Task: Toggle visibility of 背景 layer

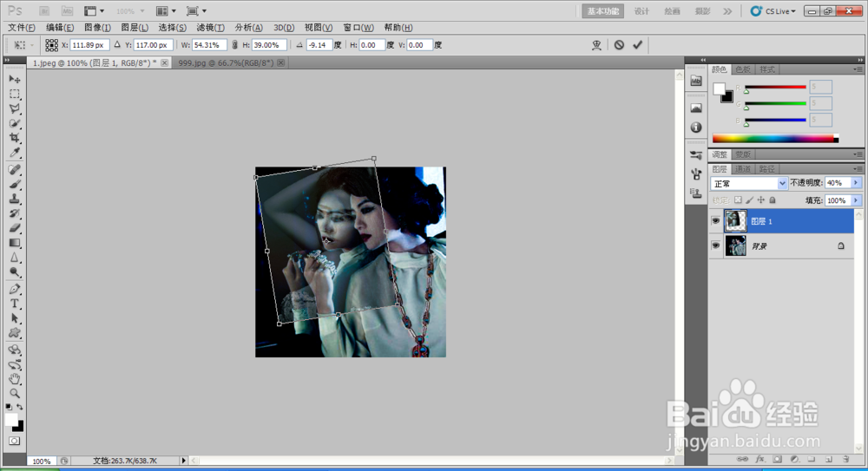Action: point(715,245)
